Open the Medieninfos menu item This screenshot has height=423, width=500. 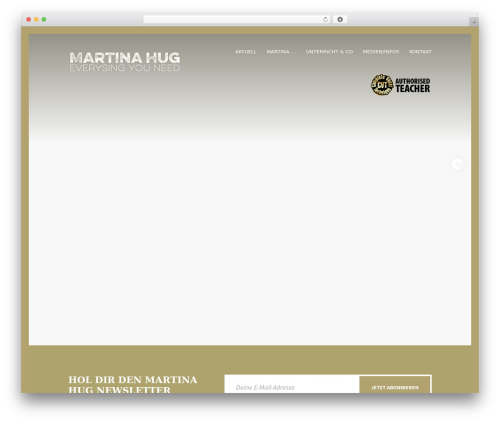pyautogui.click(x=381, y=52)
